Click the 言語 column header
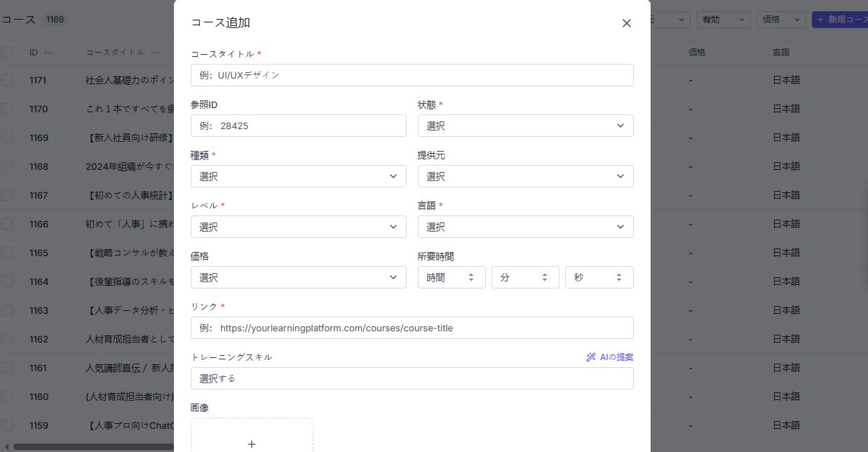 781,53
